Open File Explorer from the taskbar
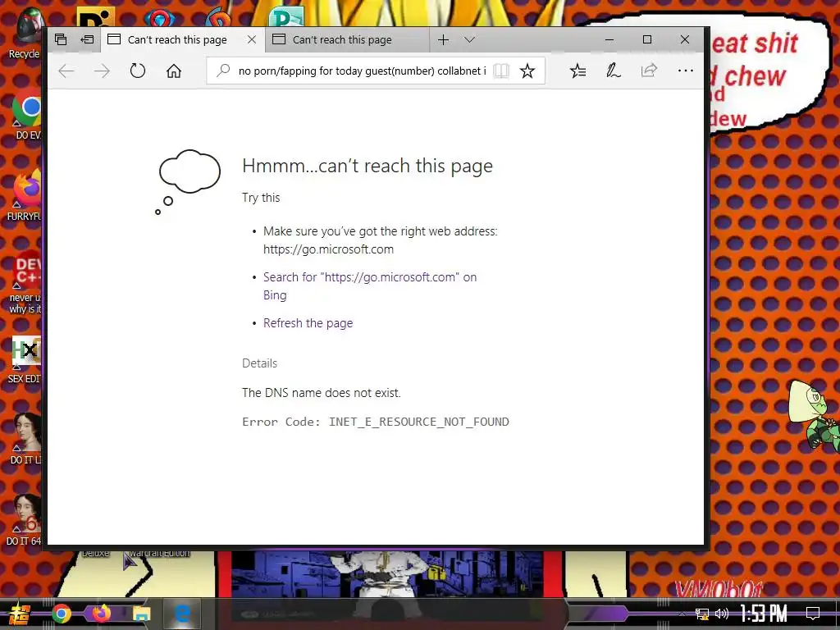This screenshot has height=630, width=840. [x=141, y=614]
